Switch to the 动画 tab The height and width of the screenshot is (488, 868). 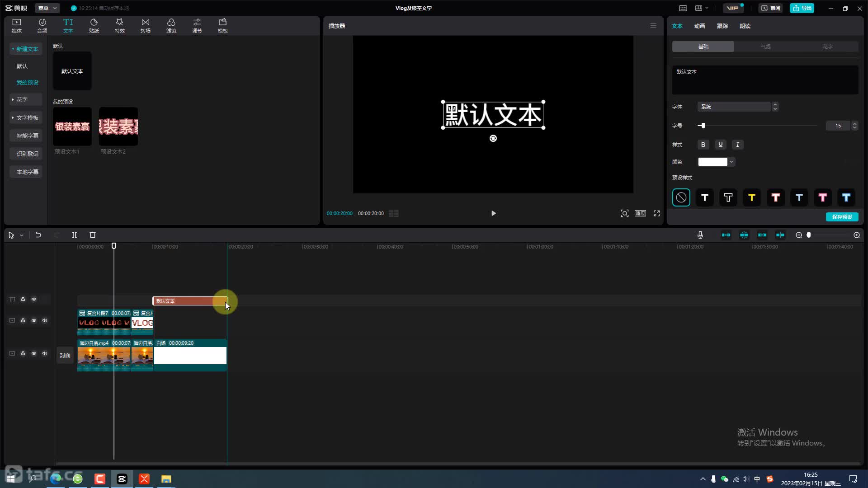[699, 26]
